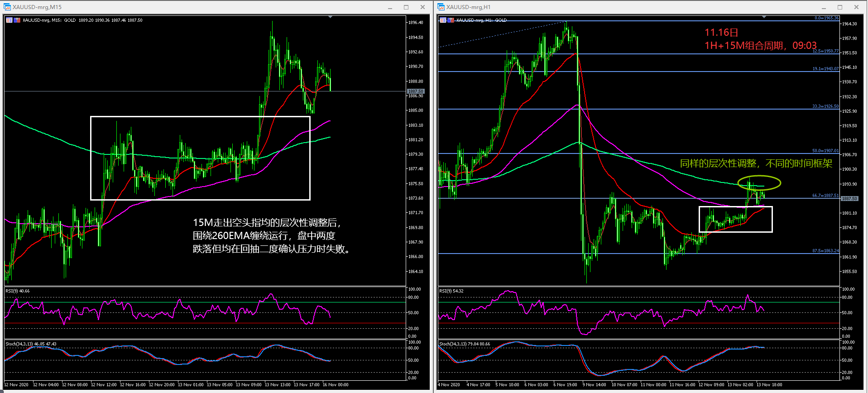Maximize the XAUUSD-mrg,M15 chart window
The height and width of the screenshot is (393, 868).
pyautogui.click(x=406, y=7)
